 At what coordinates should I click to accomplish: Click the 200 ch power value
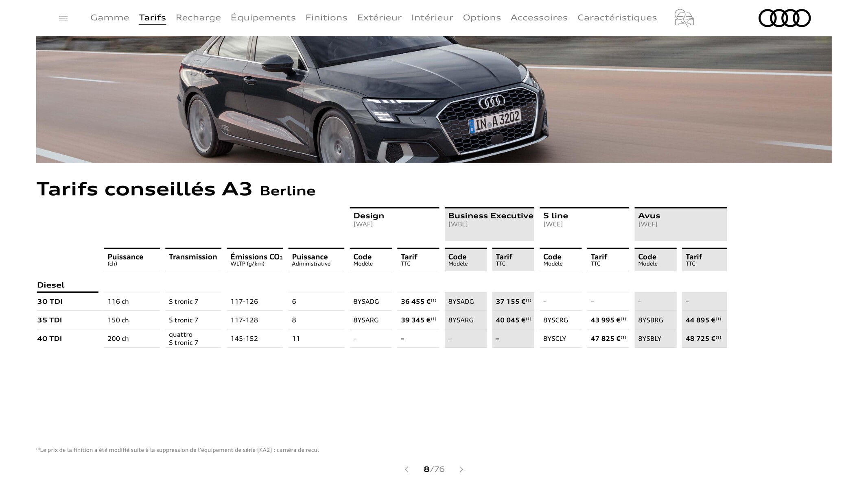[x=118, y=338]
